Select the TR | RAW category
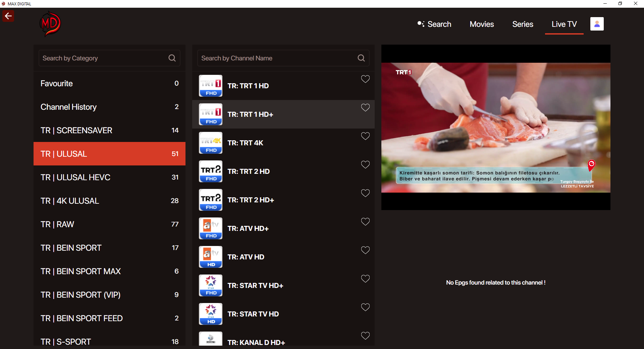The height and width of the screenshot is (349, 644). pos(109,224)
